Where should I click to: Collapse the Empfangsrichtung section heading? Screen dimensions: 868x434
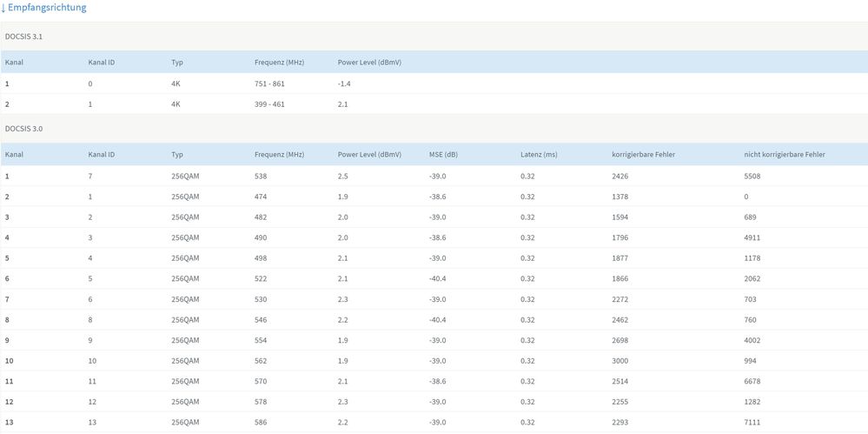[43, 8]
